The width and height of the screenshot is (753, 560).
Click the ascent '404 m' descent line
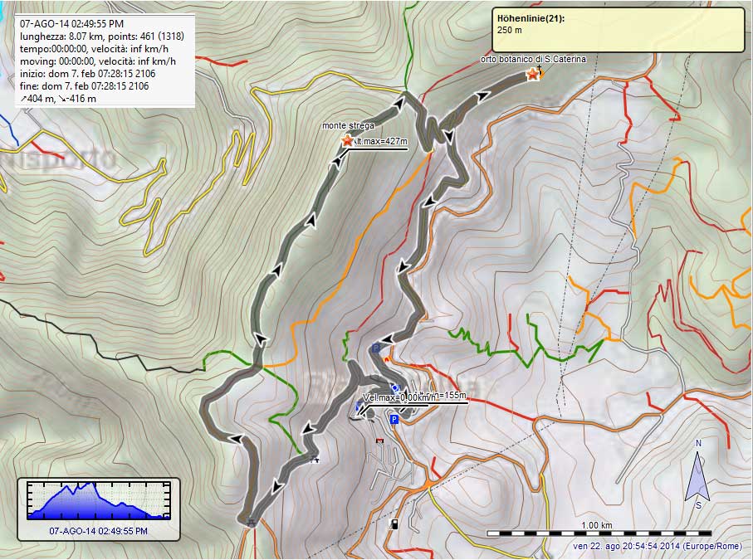pos(57,99)
